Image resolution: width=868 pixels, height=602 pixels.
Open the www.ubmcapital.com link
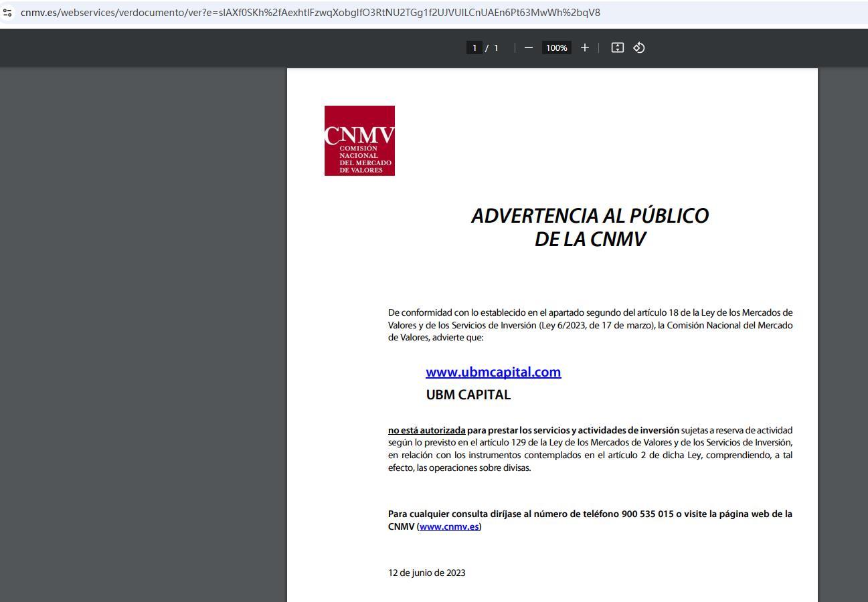493,372
